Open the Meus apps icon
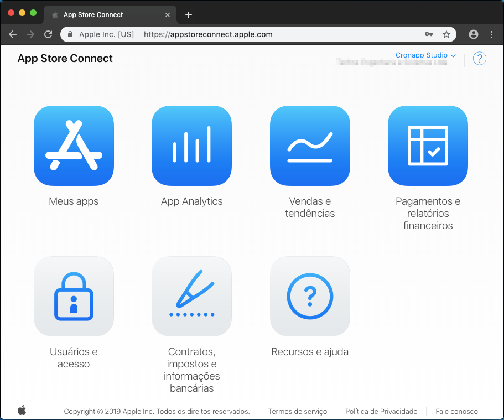 [74, 146]
